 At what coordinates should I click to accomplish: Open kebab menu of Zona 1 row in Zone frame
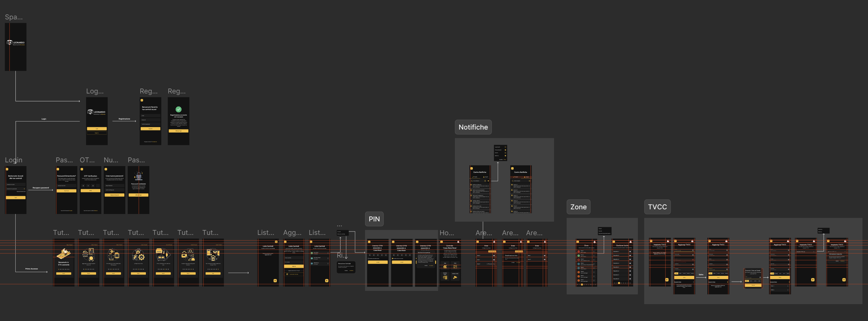[x=594, y=251]
